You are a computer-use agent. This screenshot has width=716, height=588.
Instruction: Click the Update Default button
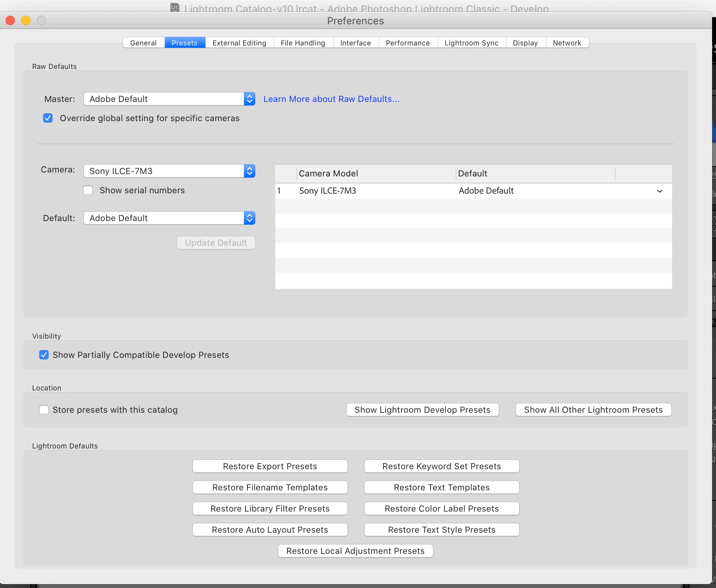pos(216,243)
